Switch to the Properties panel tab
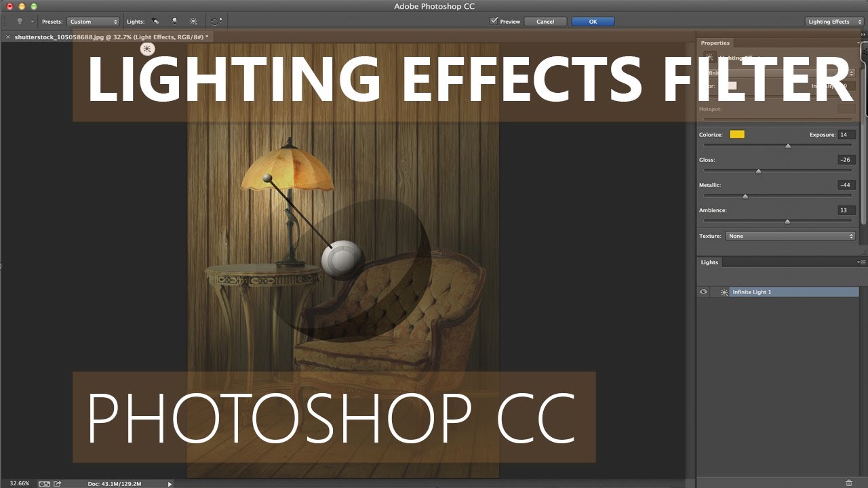Screen dimensions: 868x488 [715, 43]
